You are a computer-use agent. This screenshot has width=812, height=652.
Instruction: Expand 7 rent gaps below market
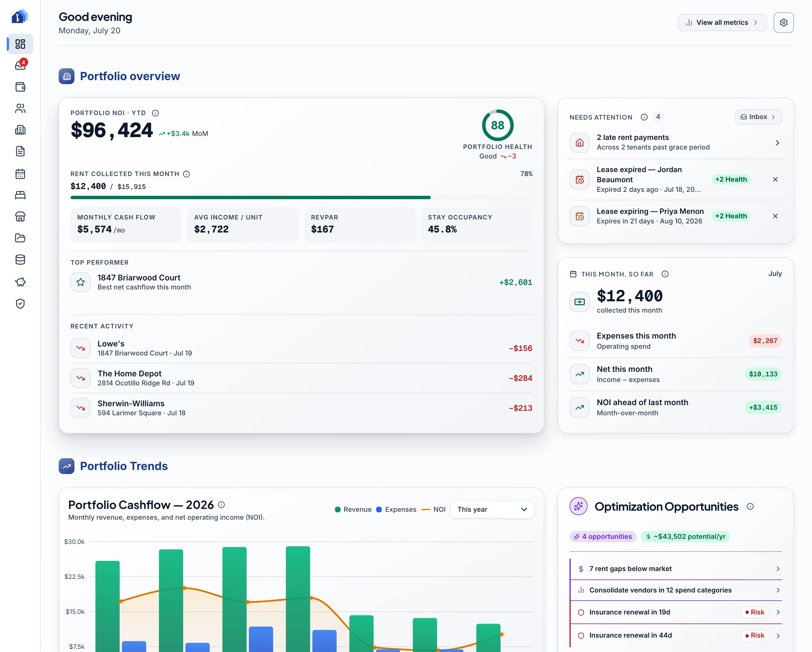pyautogui.click(x=676, y=569)
